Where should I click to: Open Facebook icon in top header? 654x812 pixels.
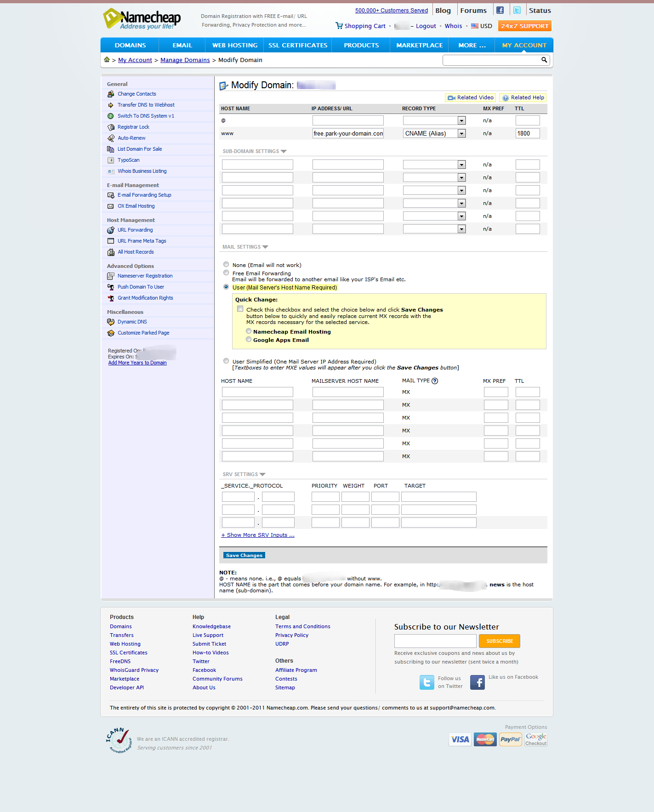point(500,10)
